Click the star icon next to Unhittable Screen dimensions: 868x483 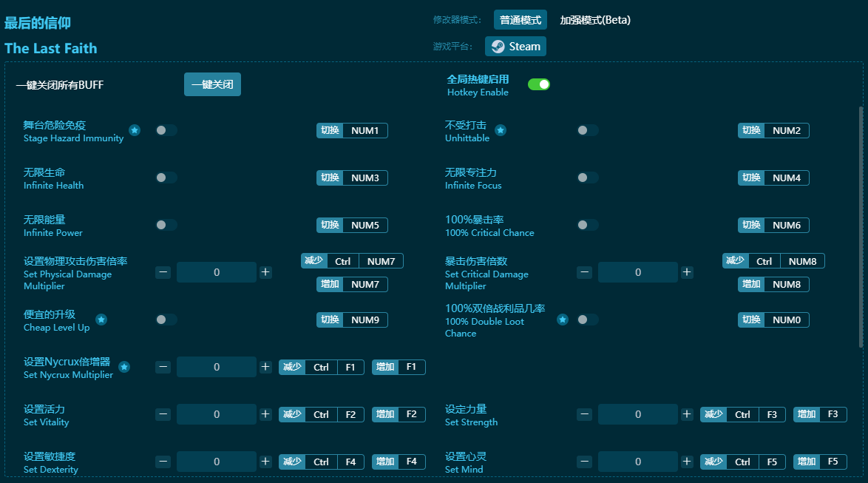[x=501, y=130]
